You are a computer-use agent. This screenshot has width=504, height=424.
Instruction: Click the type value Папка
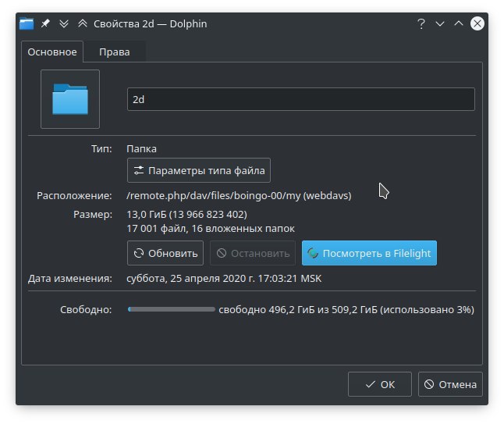[141, 148]
